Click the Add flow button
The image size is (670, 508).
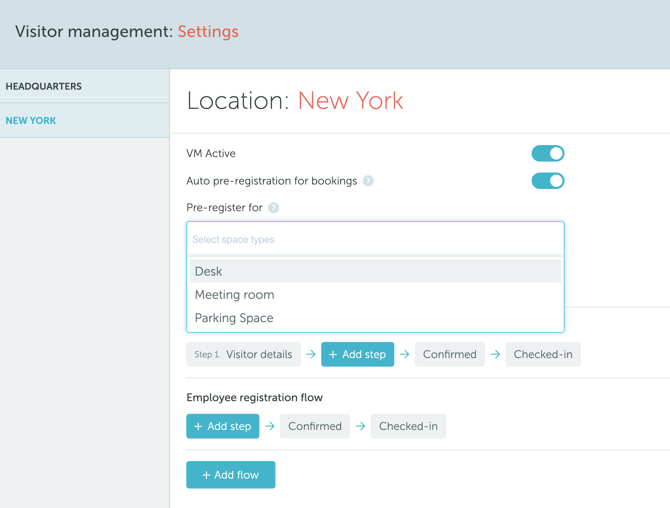pyautogui.click(x=231, y=475)
